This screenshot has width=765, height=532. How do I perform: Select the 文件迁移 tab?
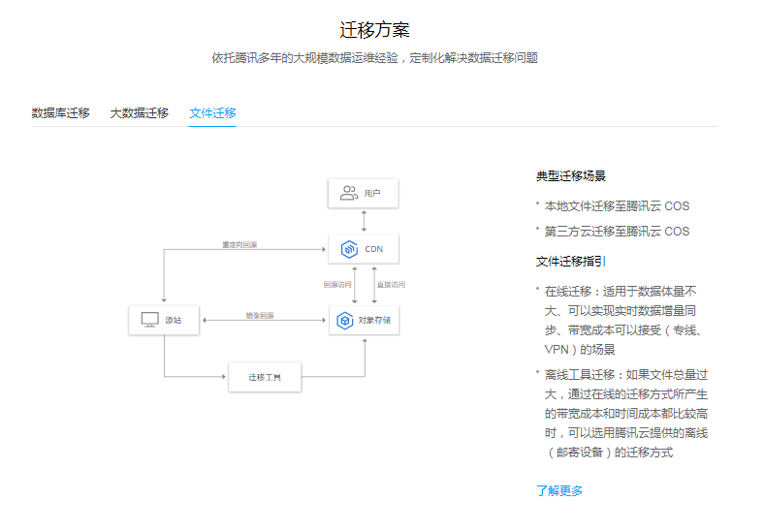click(212, 113)
